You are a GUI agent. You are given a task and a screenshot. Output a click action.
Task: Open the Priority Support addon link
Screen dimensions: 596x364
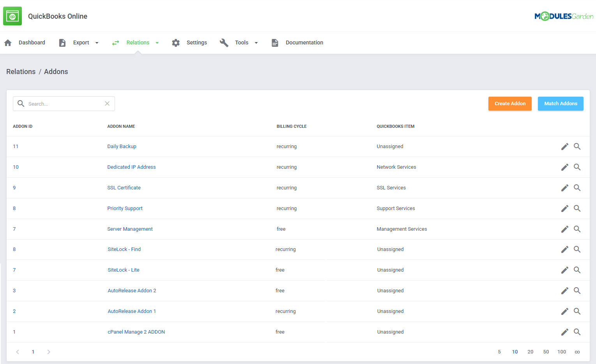pos(125,209)
